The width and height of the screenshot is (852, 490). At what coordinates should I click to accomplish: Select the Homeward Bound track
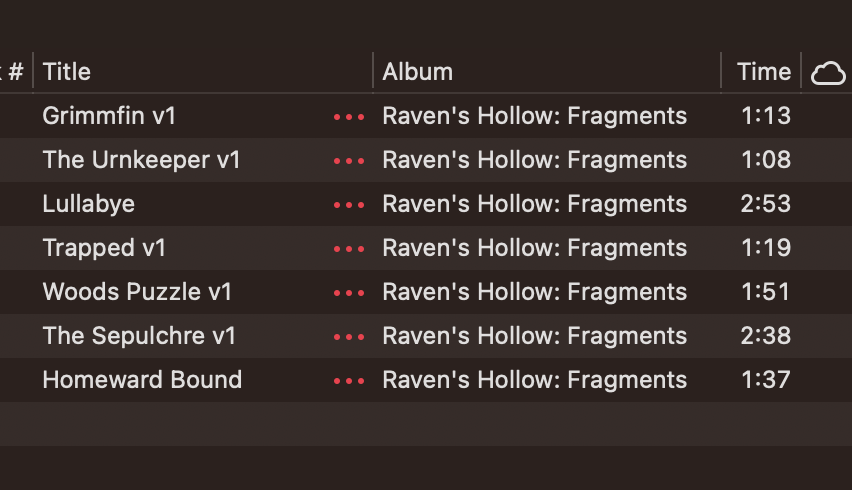(x=142, y=380)
